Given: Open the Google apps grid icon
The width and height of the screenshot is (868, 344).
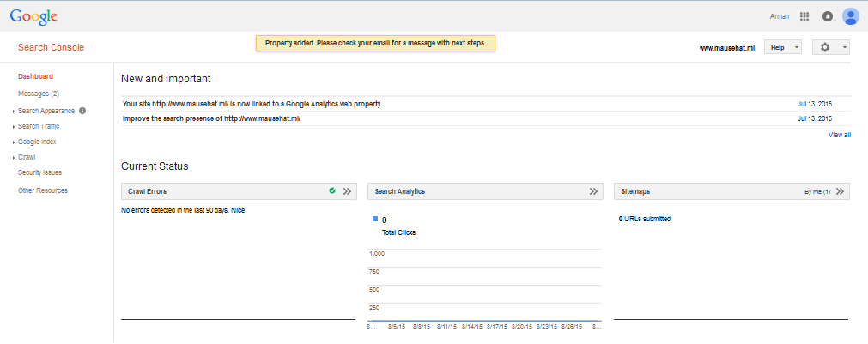Looking at the screenshot, I should pyautogui.click(x=804, y=16).
